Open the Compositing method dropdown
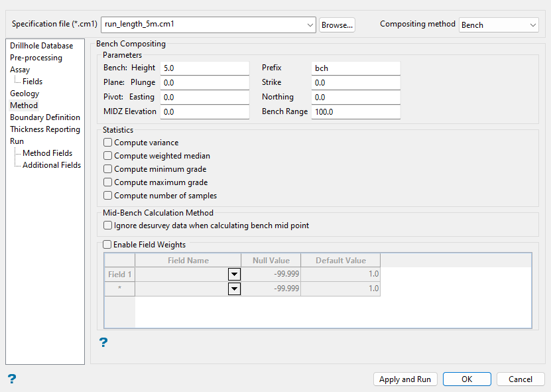551x392 pixels. 533,25
